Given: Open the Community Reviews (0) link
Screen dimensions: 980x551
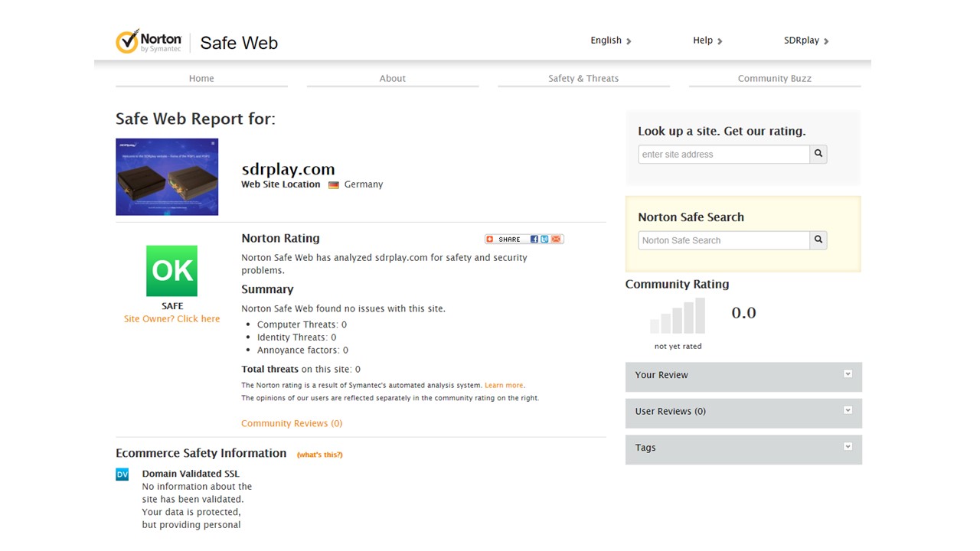Looking at the screenshot, I should click(292, 423).
